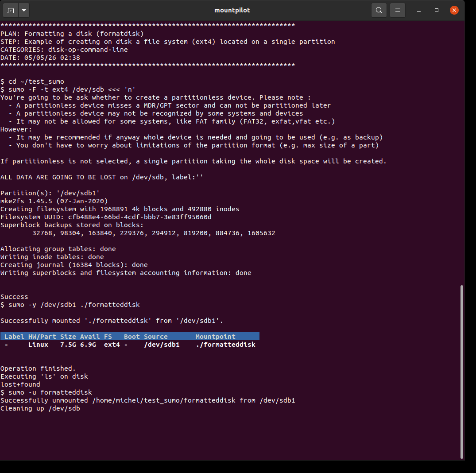
Task: Click the '$ sumo -u formatteddisk' command
Action: coord(46,392)
